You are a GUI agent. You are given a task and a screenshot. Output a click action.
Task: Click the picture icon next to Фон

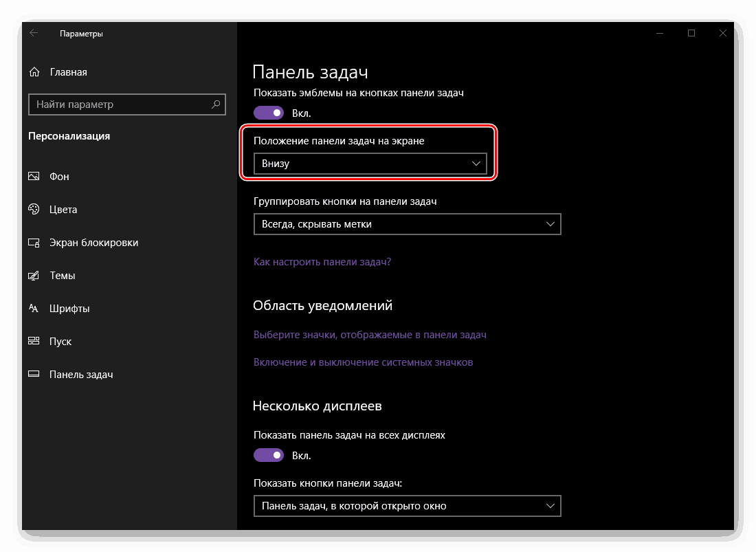coord(34,176)
